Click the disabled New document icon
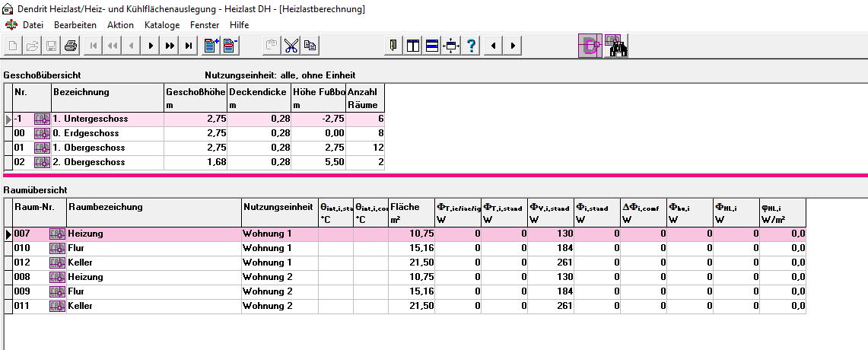This screenshot has width=868, height=350. point(13,46)
